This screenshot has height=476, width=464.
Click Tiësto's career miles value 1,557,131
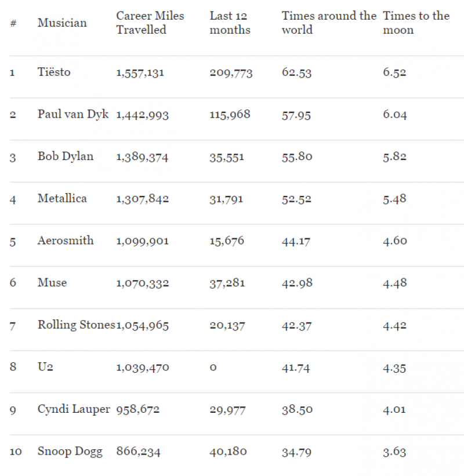click(140, 72)
